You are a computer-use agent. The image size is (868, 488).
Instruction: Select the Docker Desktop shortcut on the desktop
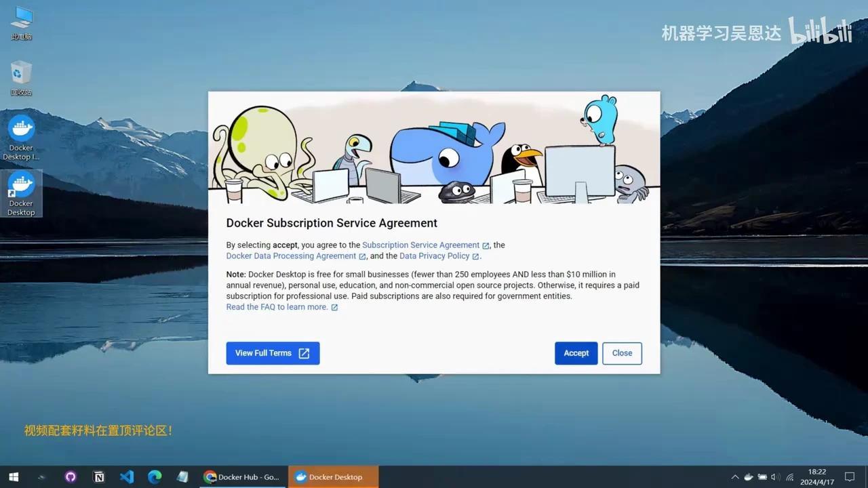(x=21, y=194)
